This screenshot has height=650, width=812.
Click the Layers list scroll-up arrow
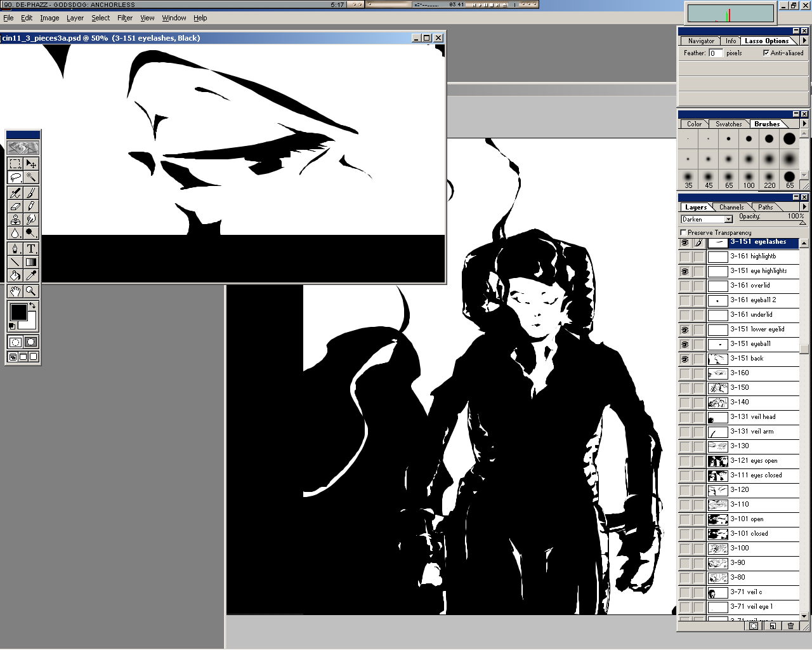(x=804, y=243)
